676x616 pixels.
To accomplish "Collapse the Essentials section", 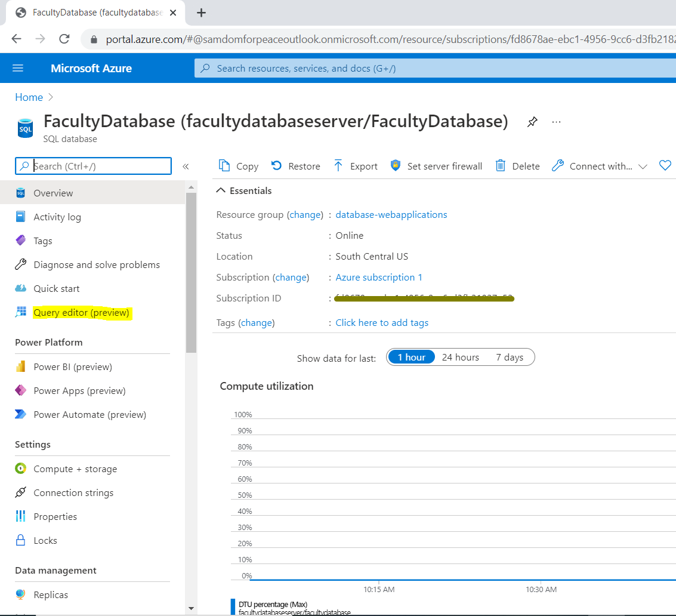I will 244,190.
